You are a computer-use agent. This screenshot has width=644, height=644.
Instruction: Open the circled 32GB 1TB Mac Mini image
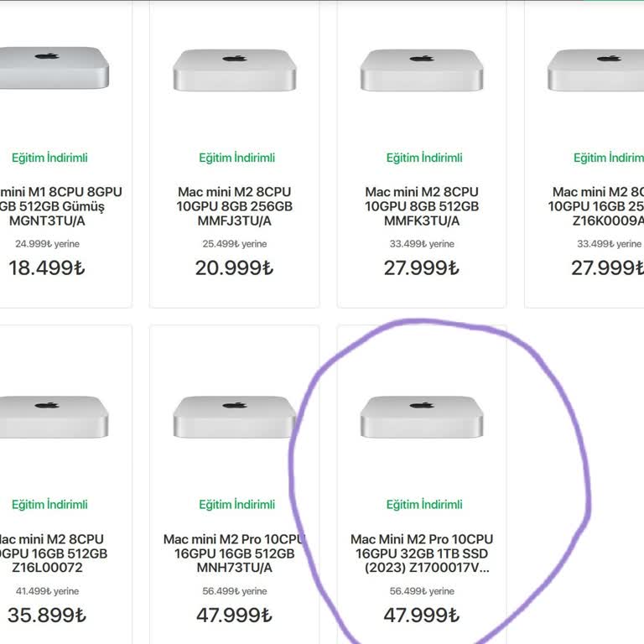pos(422,417)
